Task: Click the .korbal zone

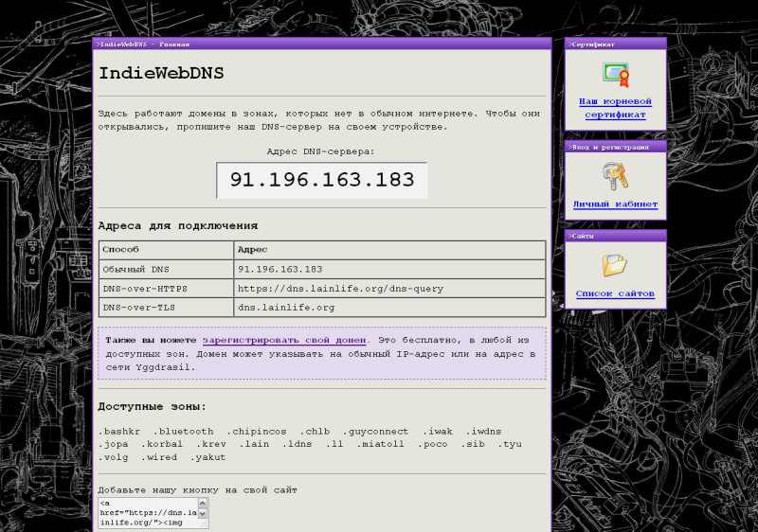Action: [x=162, y=444]
